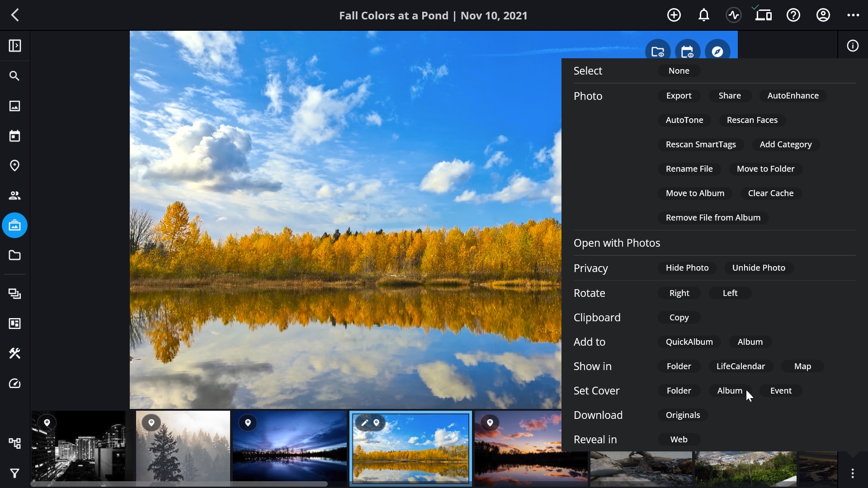
Task: Open the activity pulse icon
Action: tap(734, 15)
